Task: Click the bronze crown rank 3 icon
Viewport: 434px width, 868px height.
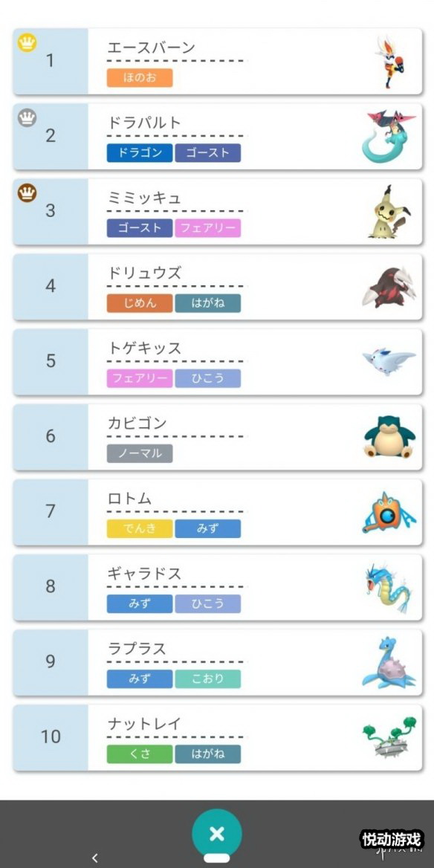Action: pyautogui.click(x=27, y=193)
